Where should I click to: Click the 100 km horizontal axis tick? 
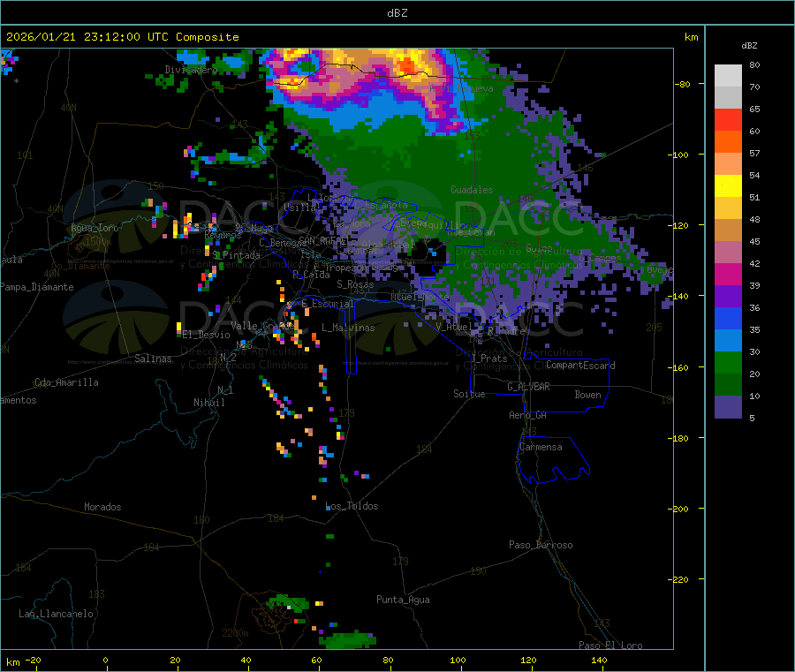[x=458, y=660]
